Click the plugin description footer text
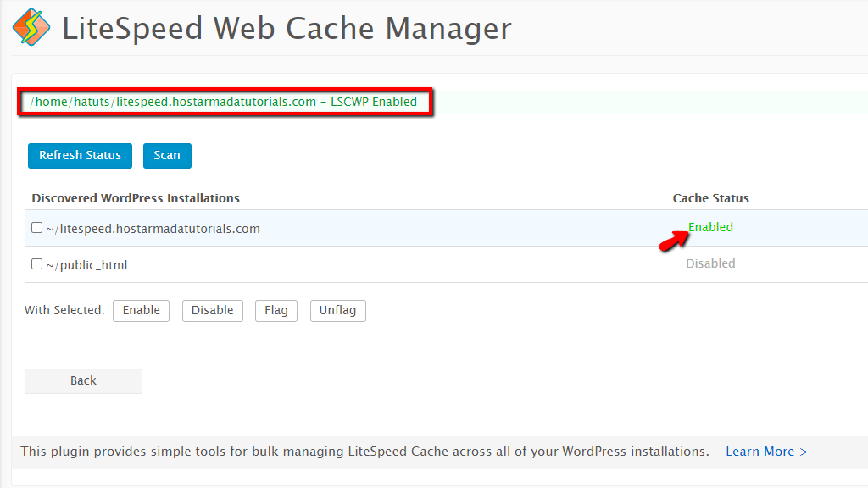 click(x=364, y=452)
